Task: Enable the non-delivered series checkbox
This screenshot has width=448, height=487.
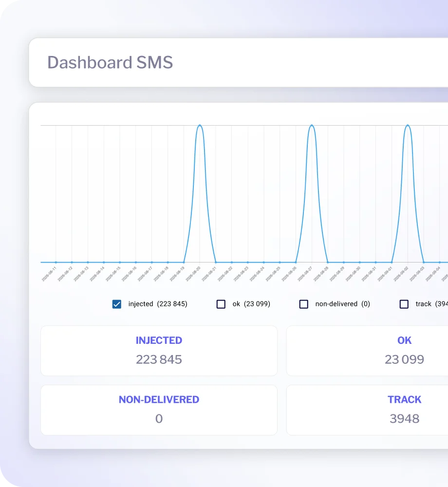Action: click(304, 304)
